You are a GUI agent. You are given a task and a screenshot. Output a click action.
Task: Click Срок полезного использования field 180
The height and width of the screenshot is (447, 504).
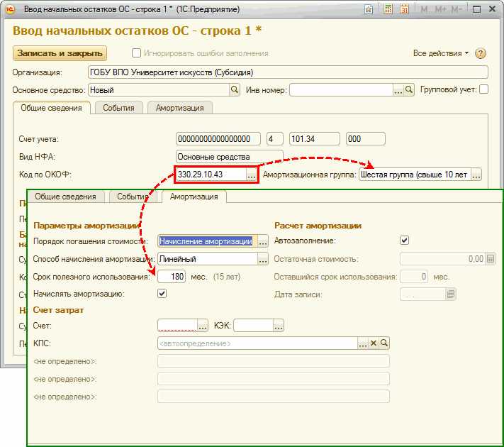click(172, 277)
